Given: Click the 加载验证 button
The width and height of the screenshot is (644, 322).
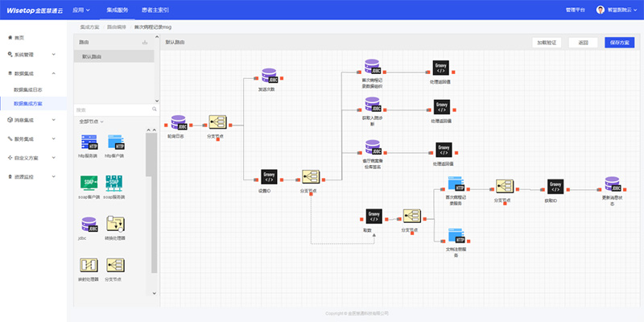Looking at the screenshot, I should [x=547, y=42].
